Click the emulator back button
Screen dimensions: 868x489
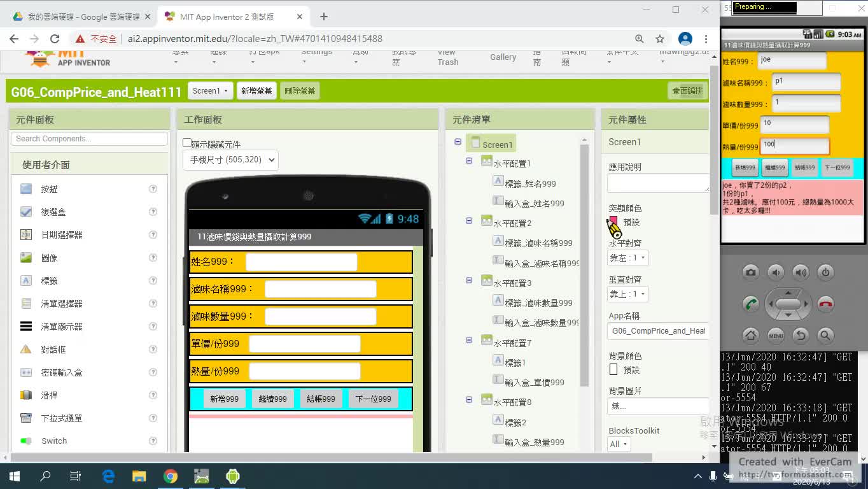click(801, 335)
